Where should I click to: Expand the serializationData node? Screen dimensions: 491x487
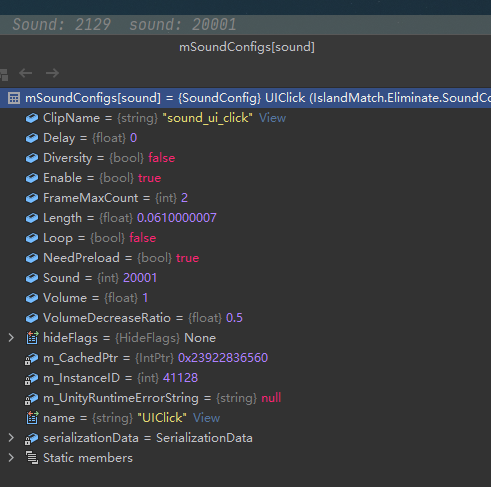tap(11, 438)
